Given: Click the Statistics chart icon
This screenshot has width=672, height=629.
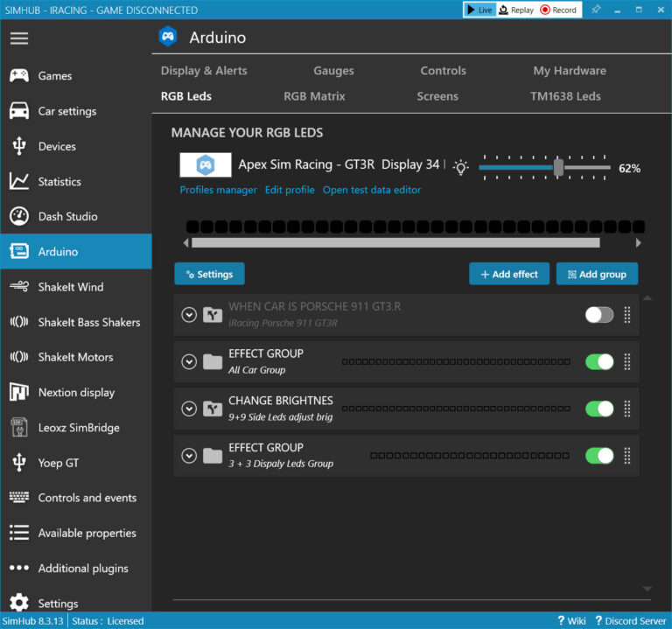Looking at the screenshot, I should [19, 181].
